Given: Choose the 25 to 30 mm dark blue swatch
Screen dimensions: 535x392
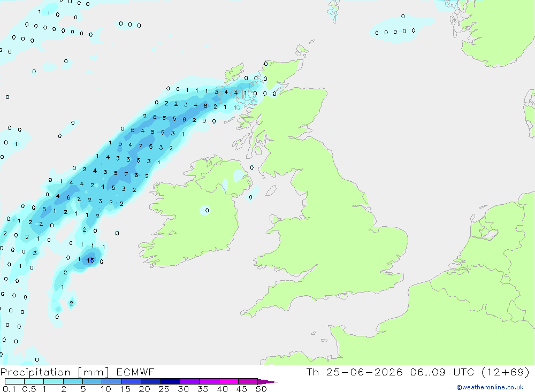Looking at the screenshot, I should tap(170, 381).
